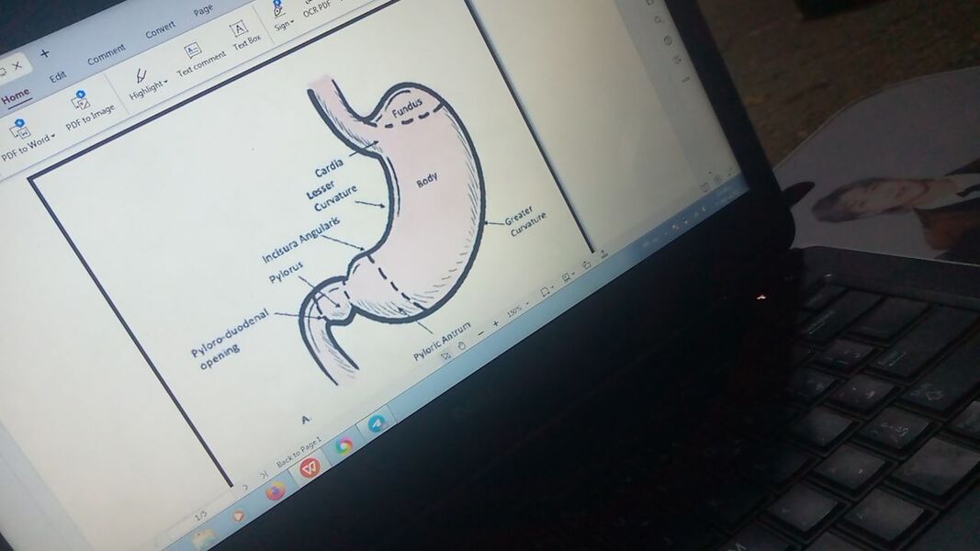This screenshot has width=980, height=551.
Task: Click the 1/5 page number field
Action: tap(200, 516)
